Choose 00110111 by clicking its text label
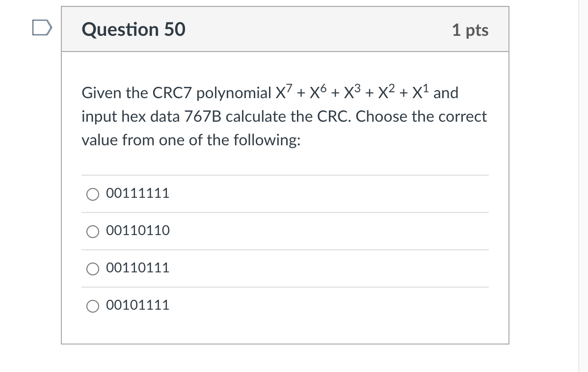Screen dimensions: 588x372 coord(138,268)
